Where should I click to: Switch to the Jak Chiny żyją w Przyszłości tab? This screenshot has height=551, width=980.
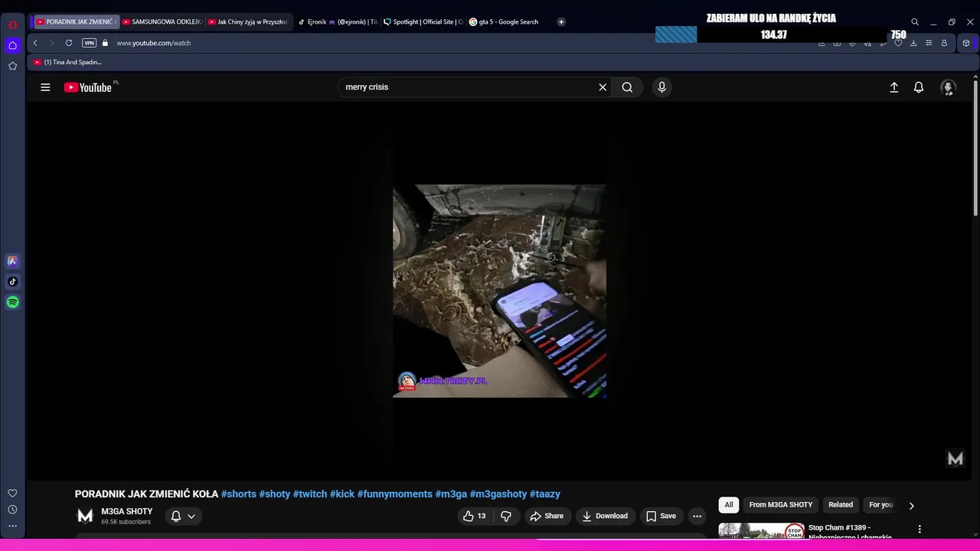click(x=249, y=22)
